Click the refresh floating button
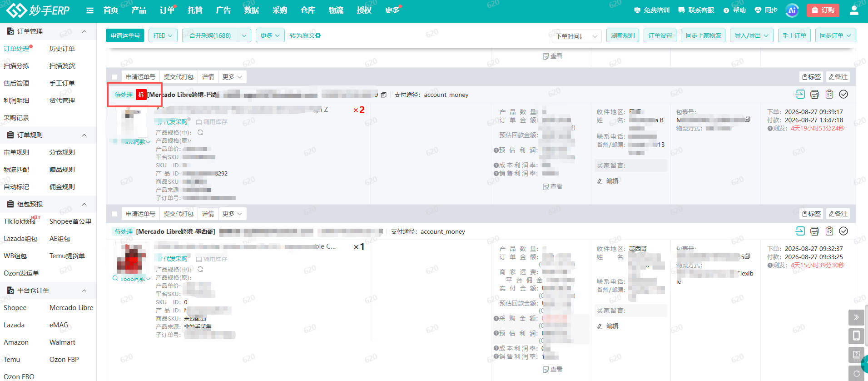This screenshot has height=381, width=868. (856, 373)
